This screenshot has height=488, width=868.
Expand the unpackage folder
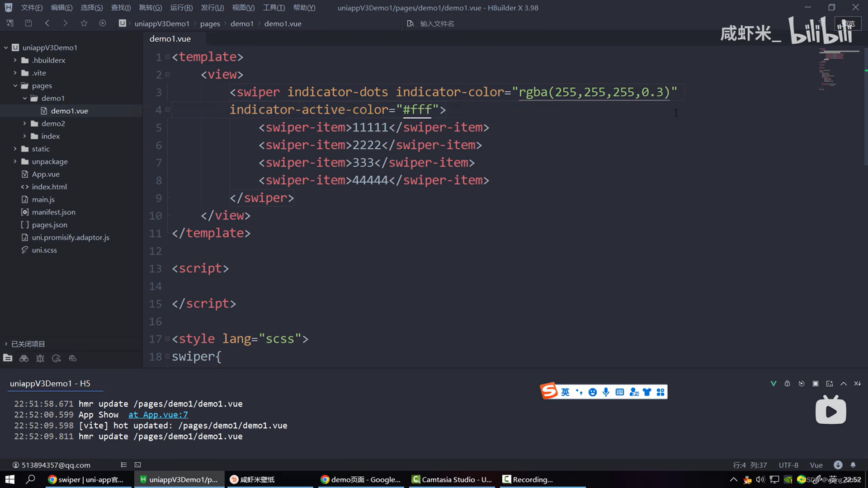[x=15, y=161]
